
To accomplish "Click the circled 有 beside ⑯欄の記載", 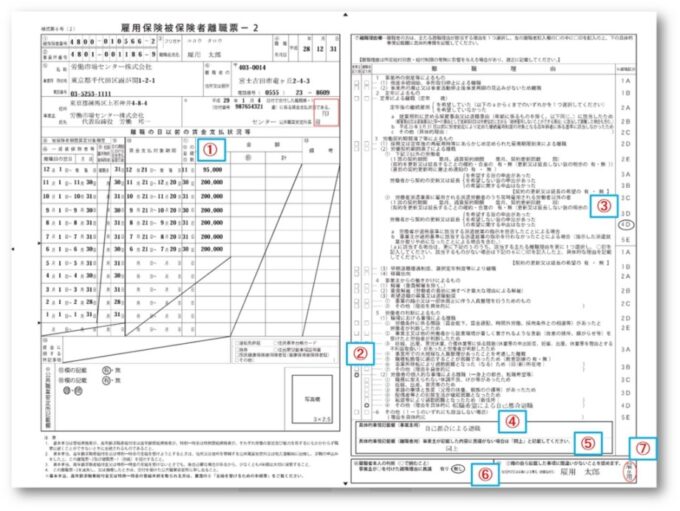I will tap(106, 380).
